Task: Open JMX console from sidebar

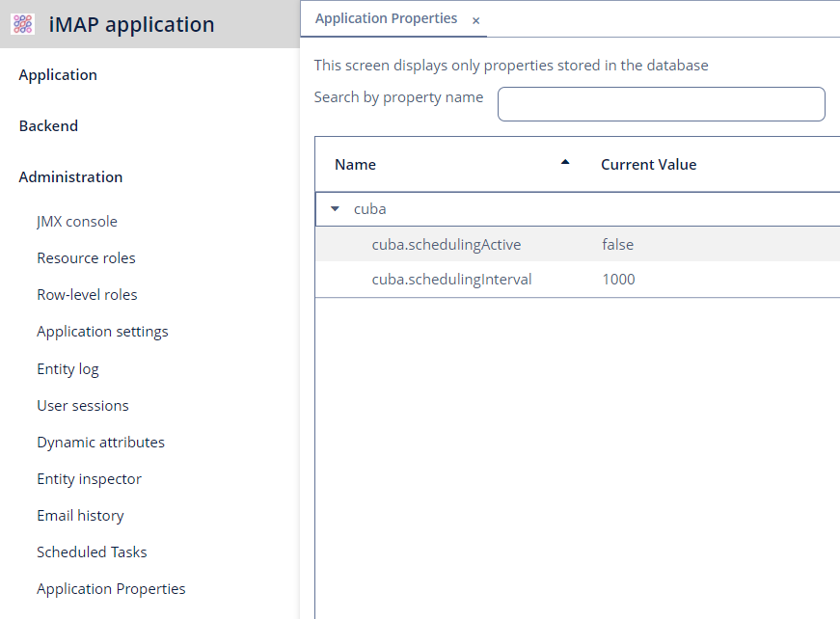Action: [x=77, y=222]
